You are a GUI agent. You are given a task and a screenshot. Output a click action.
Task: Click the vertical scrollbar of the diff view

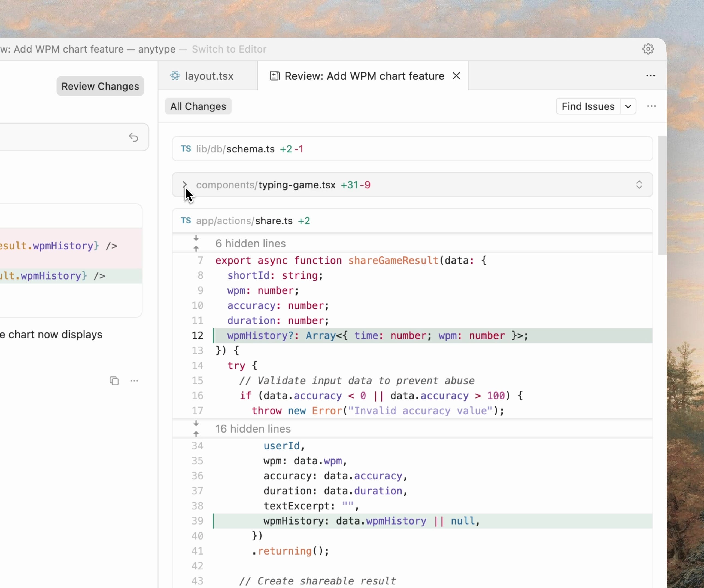coord(661,195)
